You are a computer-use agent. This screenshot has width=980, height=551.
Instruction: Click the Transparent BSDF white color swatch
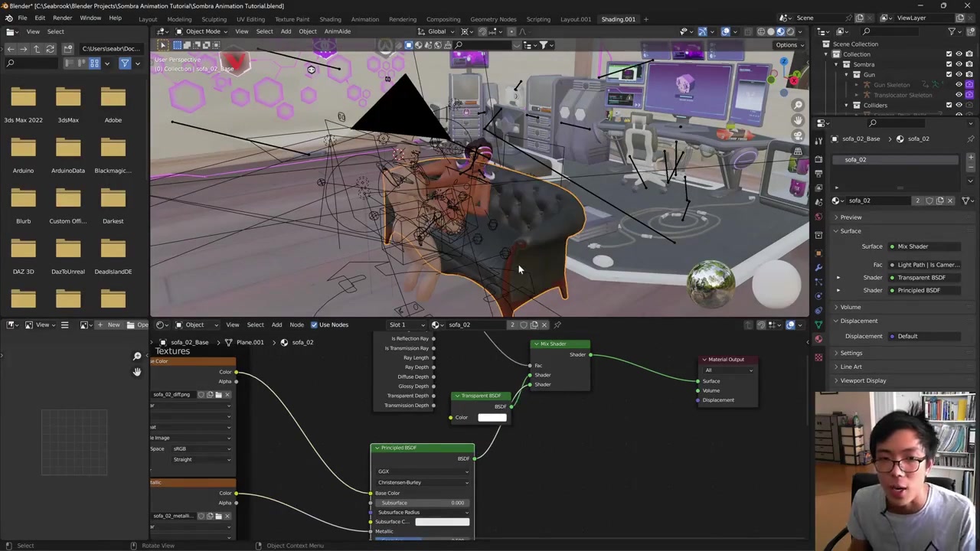coord(492,418)
